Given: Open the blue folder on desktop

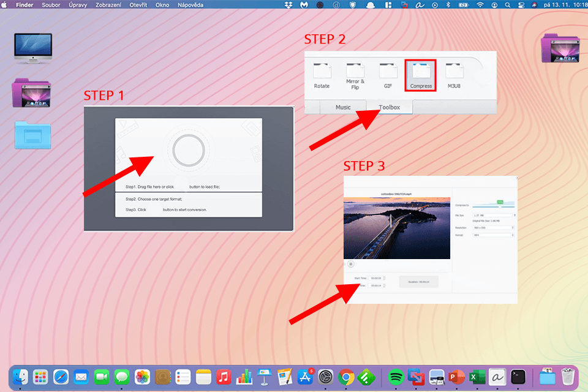Looking at the screenshot, I should [33, 135].
